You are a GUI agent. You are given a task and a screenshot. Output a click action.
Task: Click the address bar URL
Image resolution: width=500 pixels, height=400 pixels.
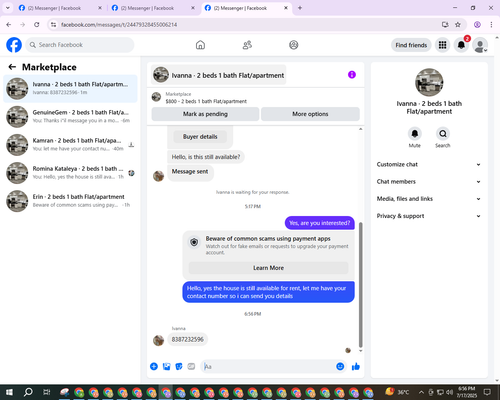(119, 25)
